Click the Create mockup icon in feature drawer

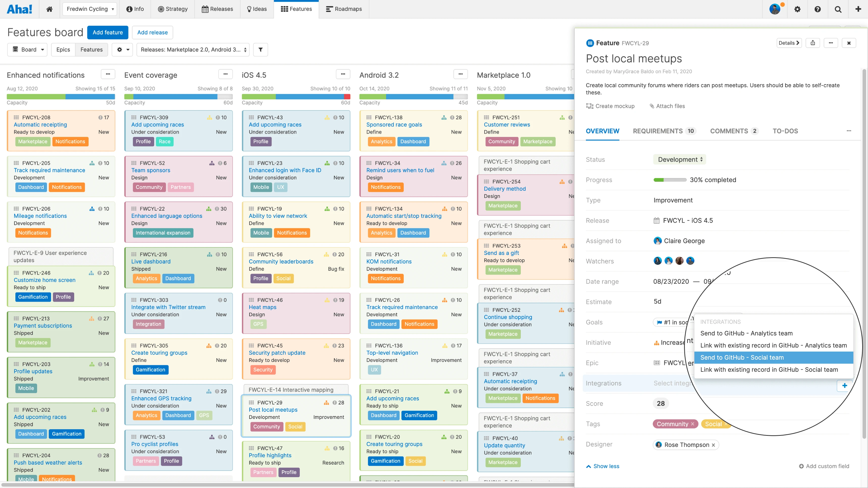(590, 106)
